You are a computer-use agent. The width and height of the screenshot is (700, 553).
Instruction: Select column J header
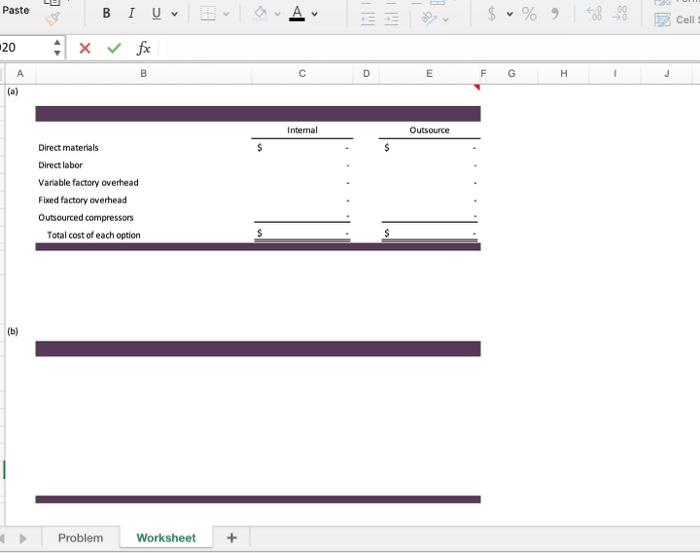click(x=667, y=74)
